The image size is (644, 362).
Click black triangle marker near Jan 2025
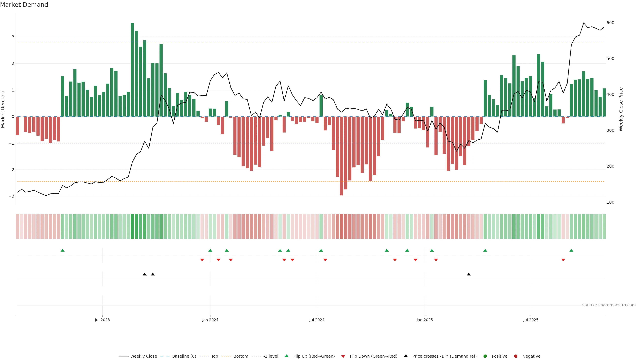pyautogui.click(x=469, y=274)
